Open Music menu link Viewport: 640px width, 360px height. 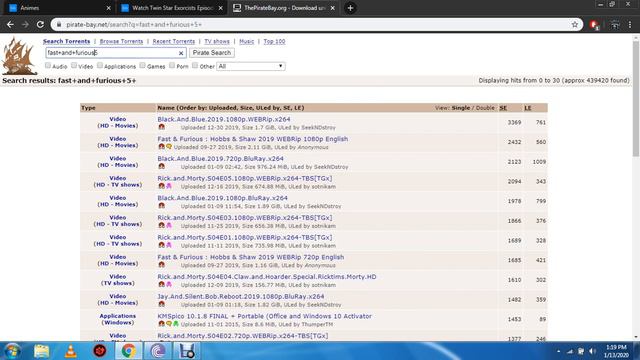pyautogui.click(x=247, y=41)
